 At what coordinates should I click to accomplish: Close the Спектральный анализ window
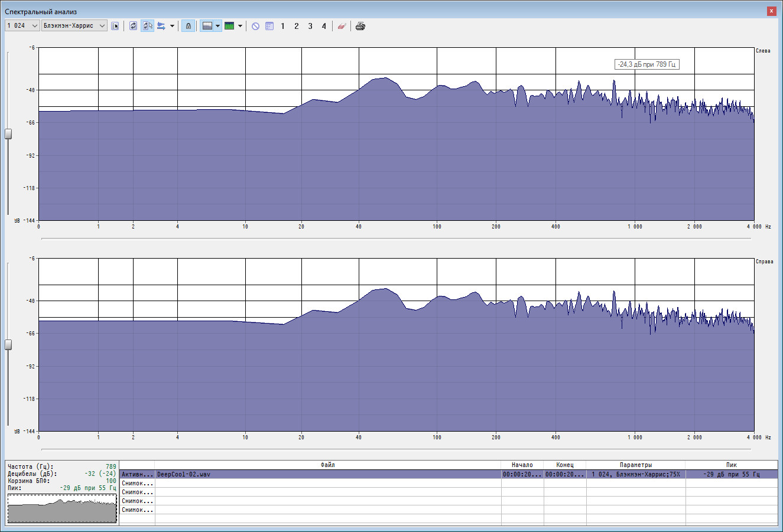coord(772,11)
